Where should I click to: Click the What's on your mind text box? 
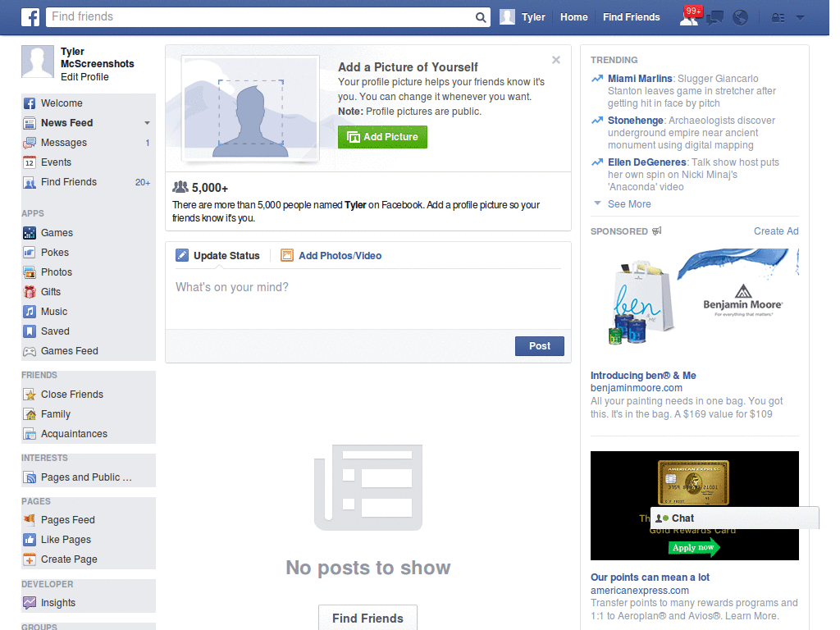[x=368, y=299]
